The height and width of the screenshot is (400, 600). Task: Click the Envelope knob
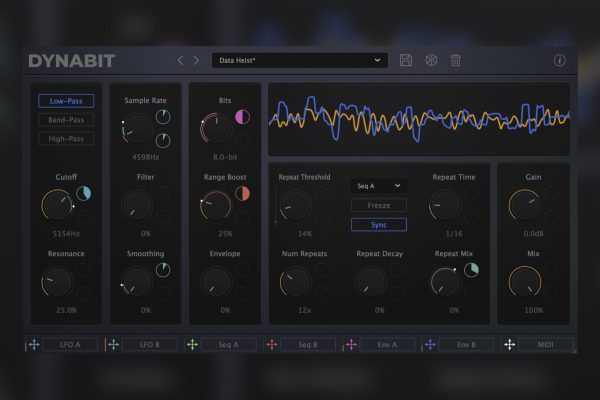coord(216,282)
